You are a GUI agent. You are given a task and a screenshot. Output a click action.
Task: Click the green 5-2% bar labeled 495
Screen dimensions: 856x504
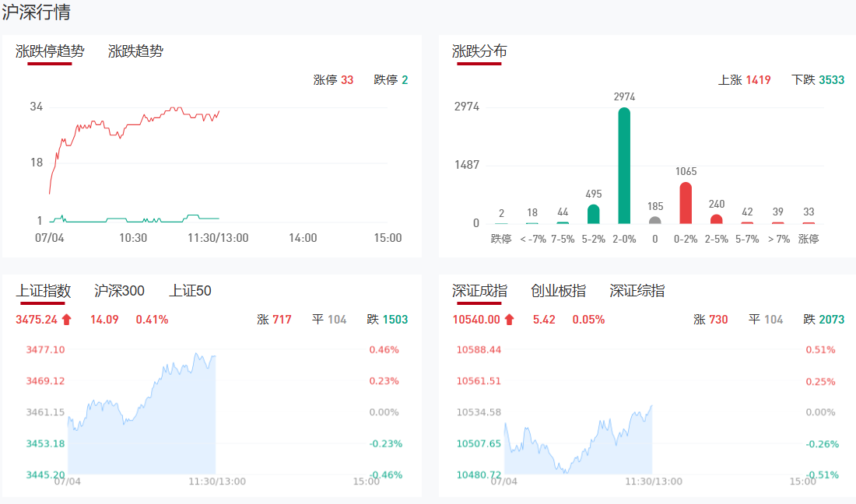pos(593,215)
